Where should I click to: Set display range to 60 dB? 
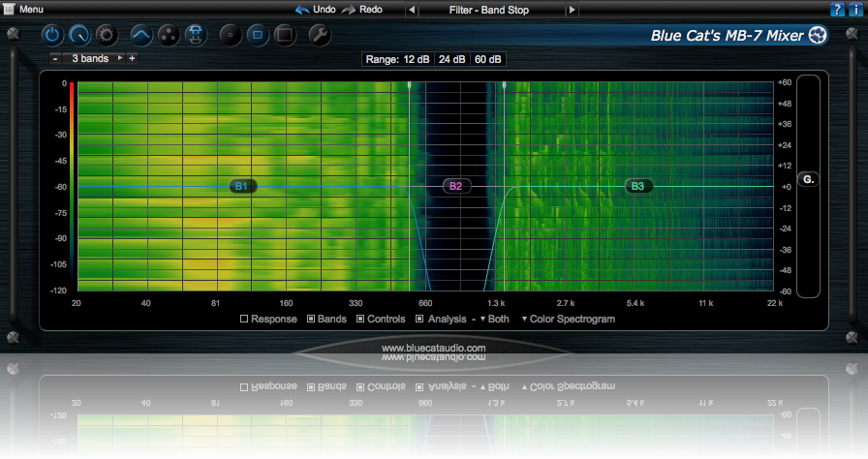tap(487, 59)
